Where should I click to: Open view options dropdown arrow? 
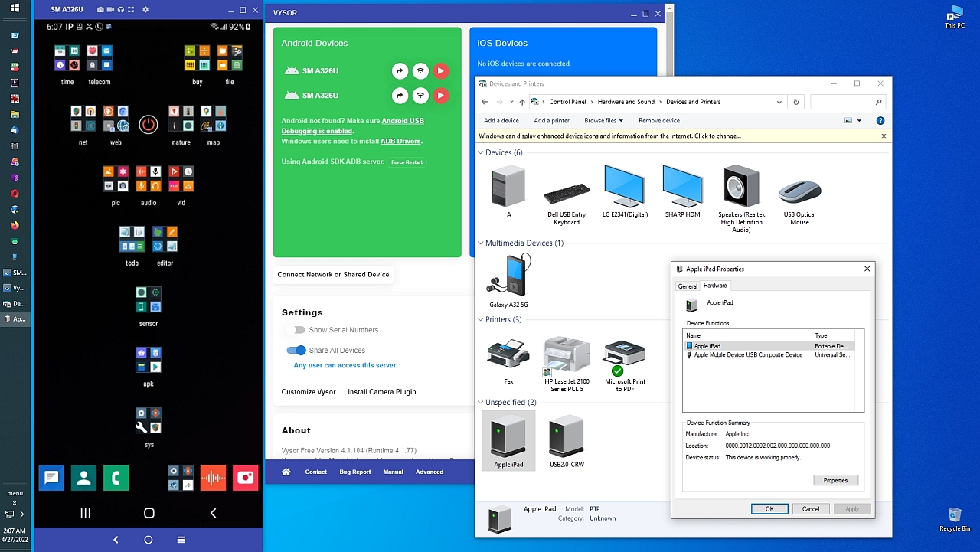coord(859,120)
